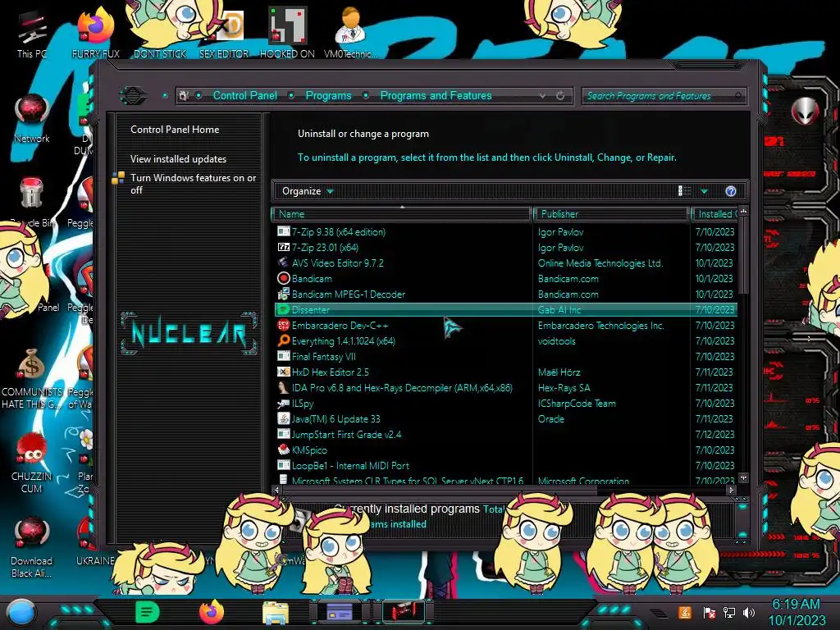Open view options dropdown arrow
The image size is (840, 630).
click(705, 191)
